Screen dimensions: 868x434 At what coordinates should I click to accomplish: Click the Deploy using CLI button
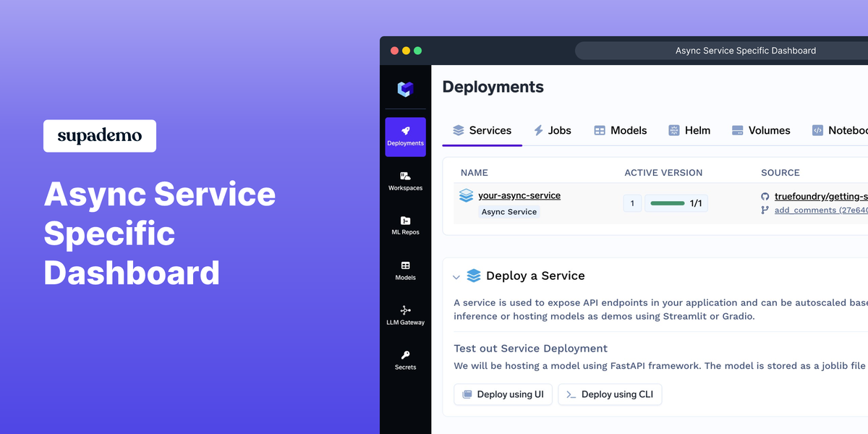pos(610,394)
